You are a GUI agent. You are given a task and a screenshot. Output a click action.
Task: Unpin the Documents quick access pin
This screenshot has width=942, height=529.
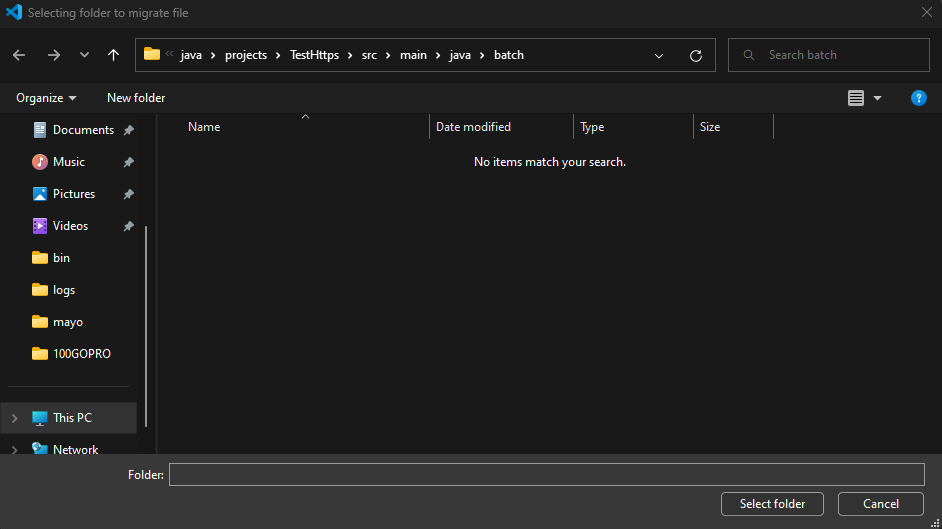click(128, 130)
